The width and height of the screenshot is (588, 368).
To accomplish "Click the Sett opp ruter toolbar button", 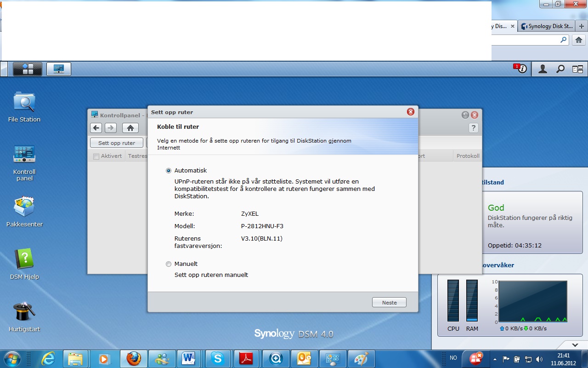I will pyautogui.click(x=117, y=143).
